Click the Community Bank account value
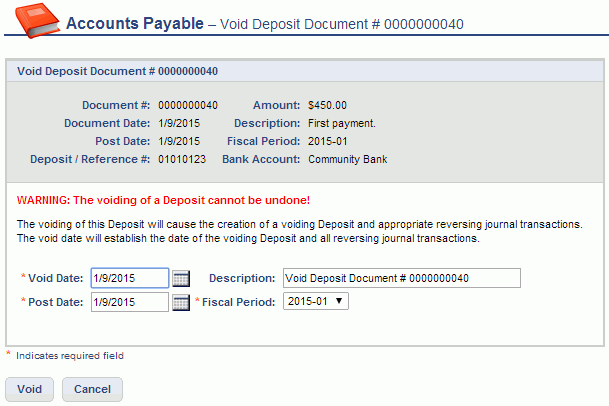609x406 pixels. [347, 159]
